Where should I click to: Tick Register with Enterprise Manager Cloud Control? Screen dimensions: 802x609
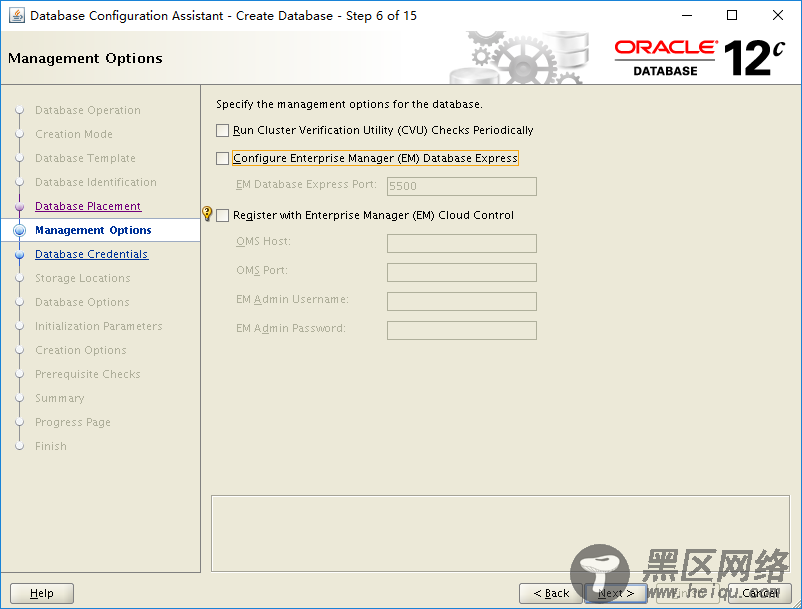coord(222,216)
